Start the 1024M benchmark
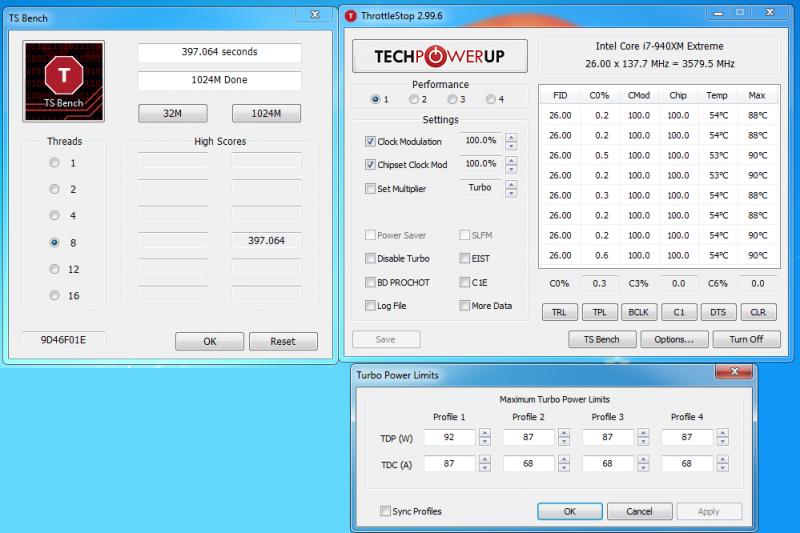The width and height of the screenshot is (800, 533). pos(266,113)
